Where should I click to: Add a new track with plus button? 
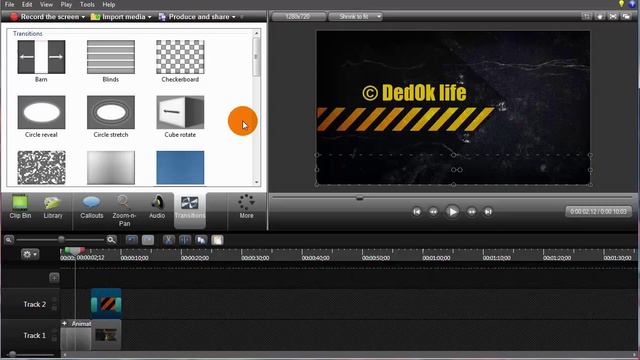coord(54,278)
